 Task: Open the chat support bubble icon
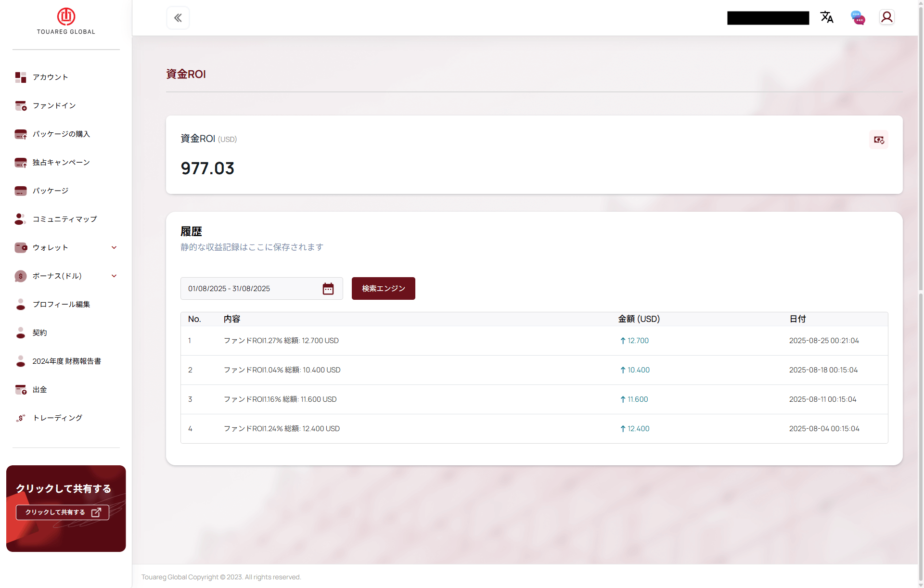[858, 18]
